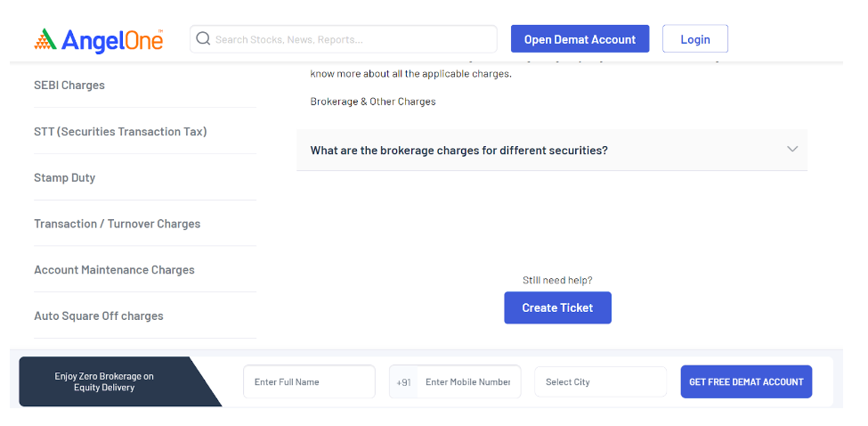Screen dimensions: 868x426
Task: Open Account Maintenance Charges item
Action: pyautogui.click(x=114, y=270)
